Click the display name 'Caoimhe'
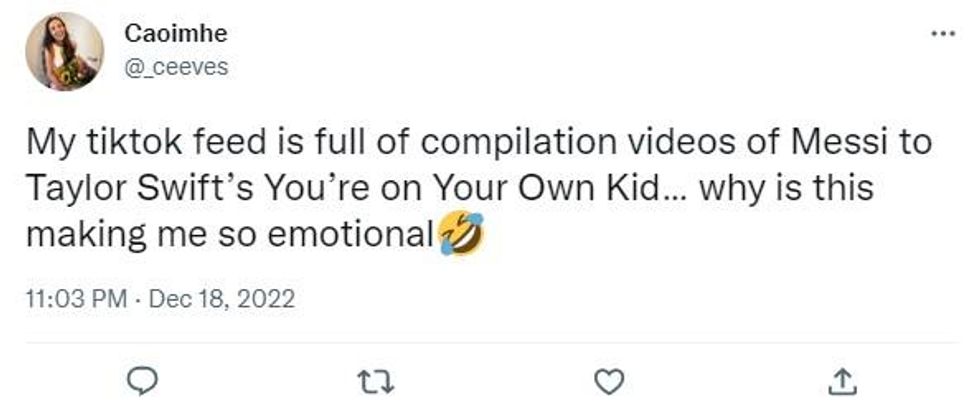The height and width of the screenshot is (412, 980). pyautogui.click(x=176, y=33)
